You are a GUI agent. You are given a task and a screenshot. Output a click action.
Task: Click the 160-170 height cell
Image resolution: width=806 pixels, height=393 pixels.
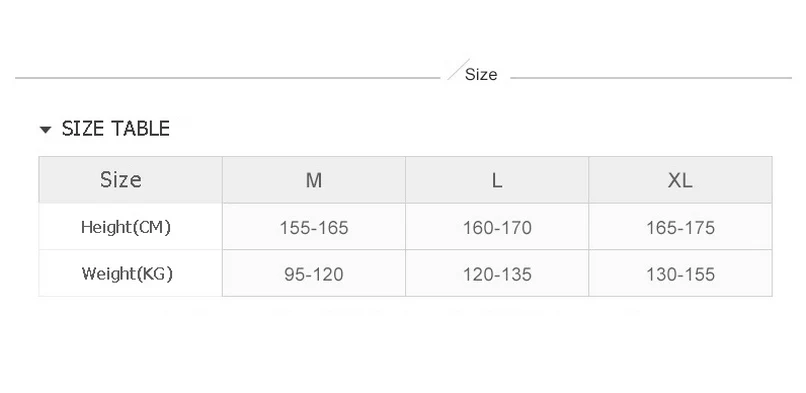pyautogui.click(x=497, y=227)
